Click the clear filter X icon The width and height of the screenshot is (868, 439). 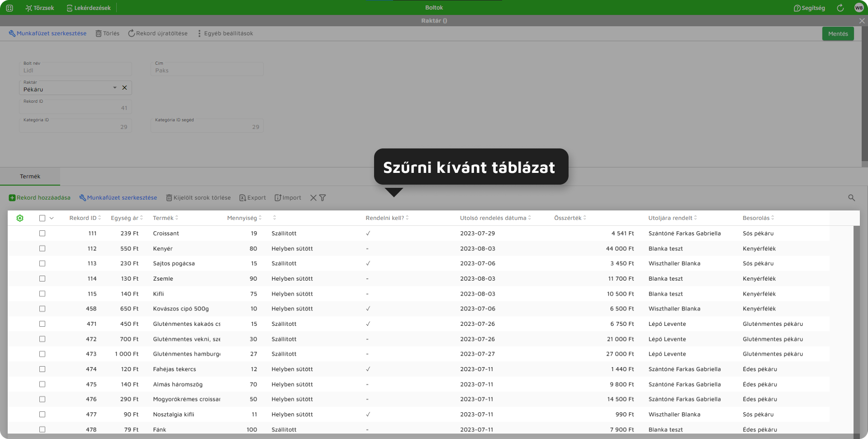click(313, 198)
